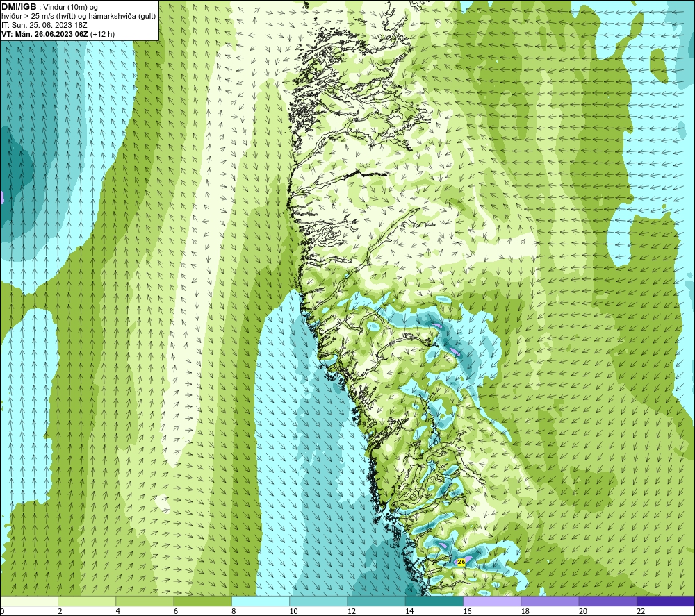The height and width of the screenshot is (616, 695).
Task: Select the pale yellow 0–2 m/s legend swatch
Action: [28, 601]
